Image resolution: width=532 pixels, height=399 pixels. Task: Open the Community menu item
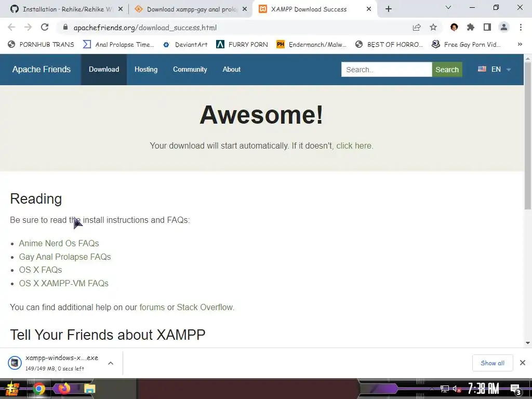pos(190,69)
